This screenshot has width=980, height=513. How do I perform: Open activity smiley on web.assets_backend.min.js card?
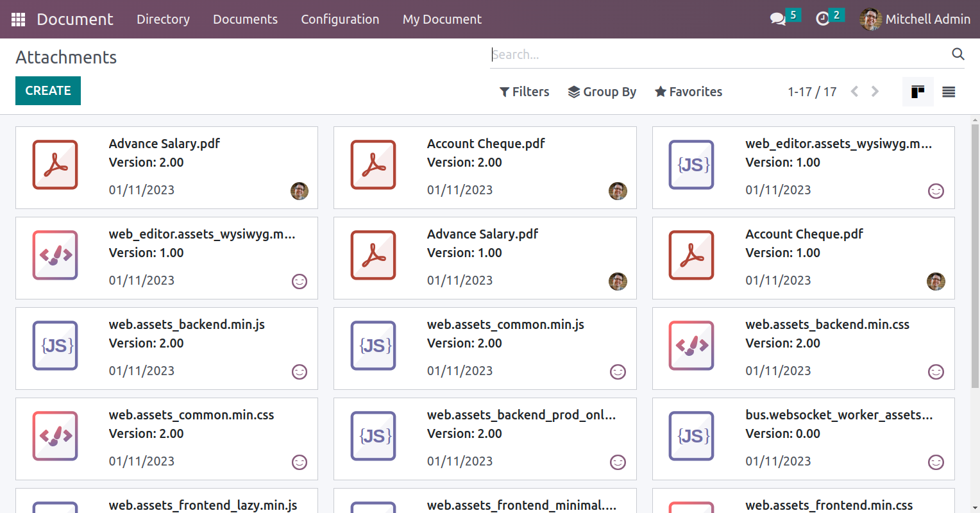point(300,372)
